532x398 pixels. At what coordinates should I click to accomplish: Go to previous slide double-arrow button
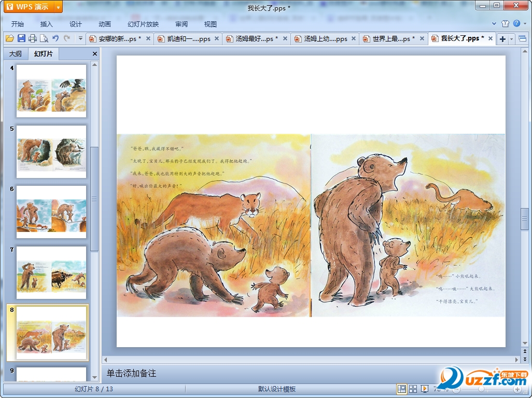tap(525, 351)
